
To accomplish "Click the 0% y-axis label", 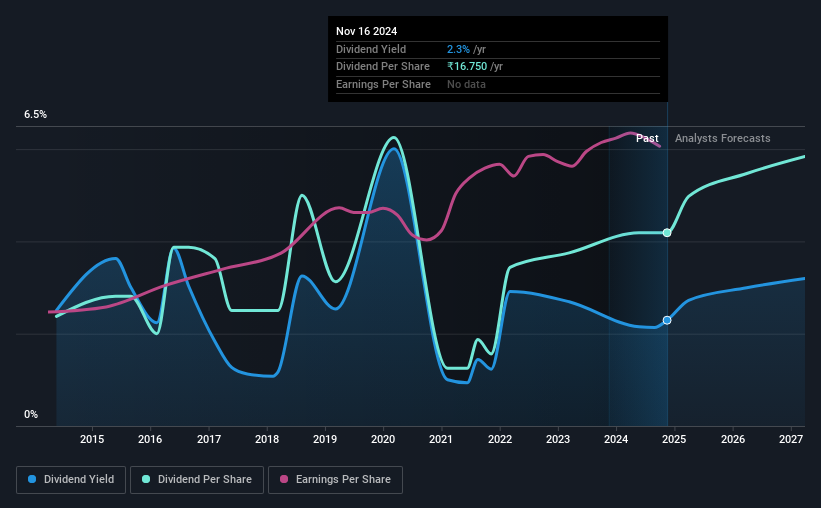I will (31, 414).
